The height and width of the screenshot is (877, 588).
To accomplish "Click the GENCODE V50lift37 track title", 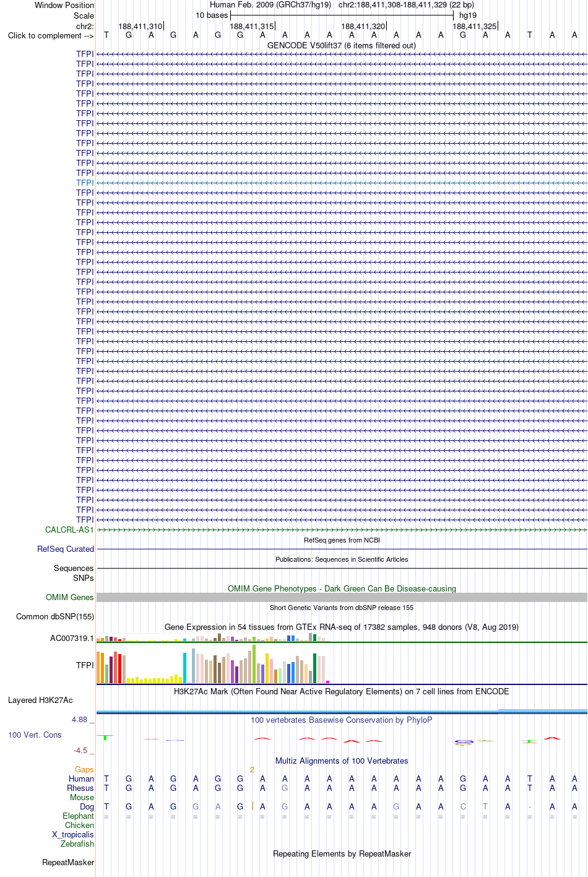I will (342, 45).
